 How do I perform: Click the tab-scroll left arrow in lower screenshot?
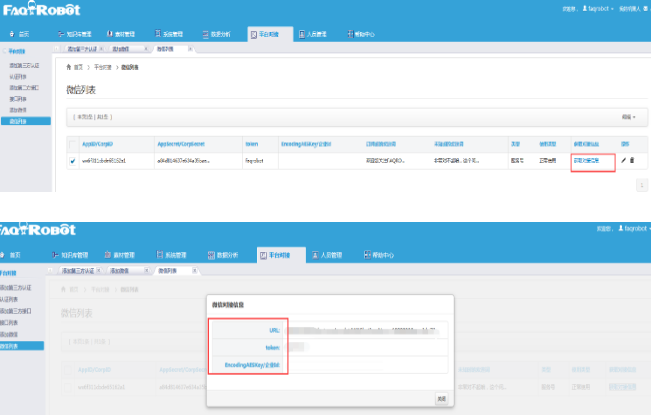[50, 271]
